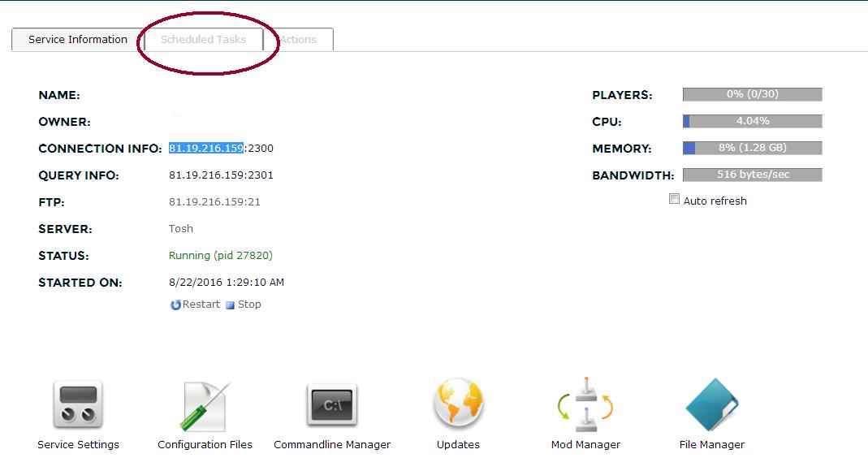Viewport: 868px width, 471px height.
Task: Open the Updates globe icon
Action: pyautogui.click(x=458, y=404)
